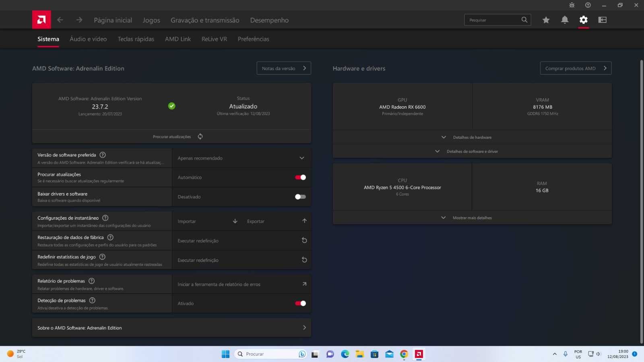
Task: Click the external launch arrow for error report tool
Action: tap(304, 284)
